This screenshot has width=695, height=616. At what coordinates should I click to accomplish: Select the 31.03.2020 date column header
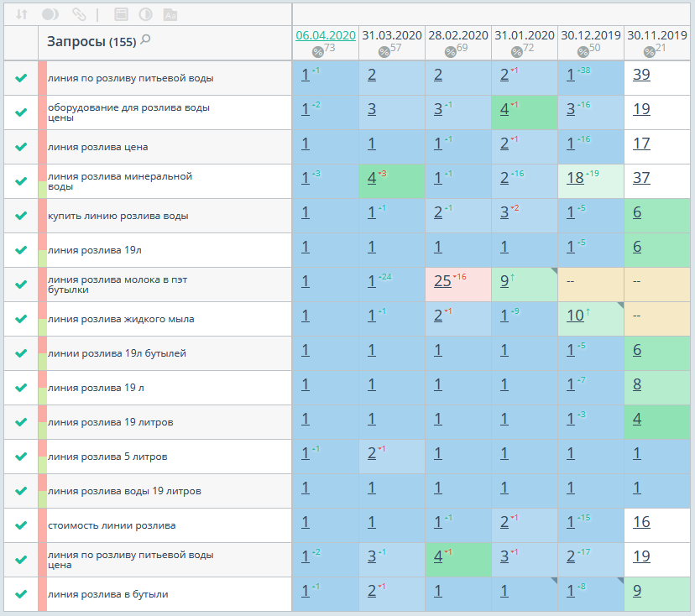pyautogui.click(x=392, y=35)
